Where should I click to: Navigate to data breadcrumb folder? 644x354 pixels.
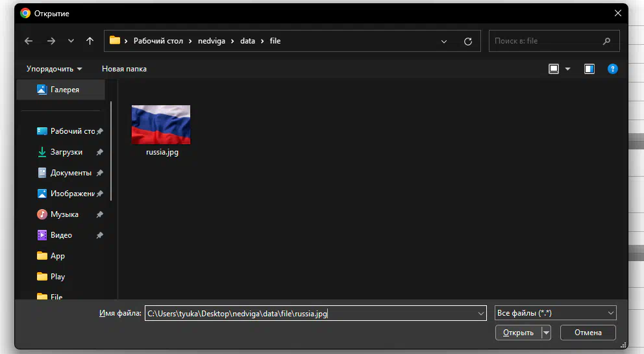[x=247, y=41]
